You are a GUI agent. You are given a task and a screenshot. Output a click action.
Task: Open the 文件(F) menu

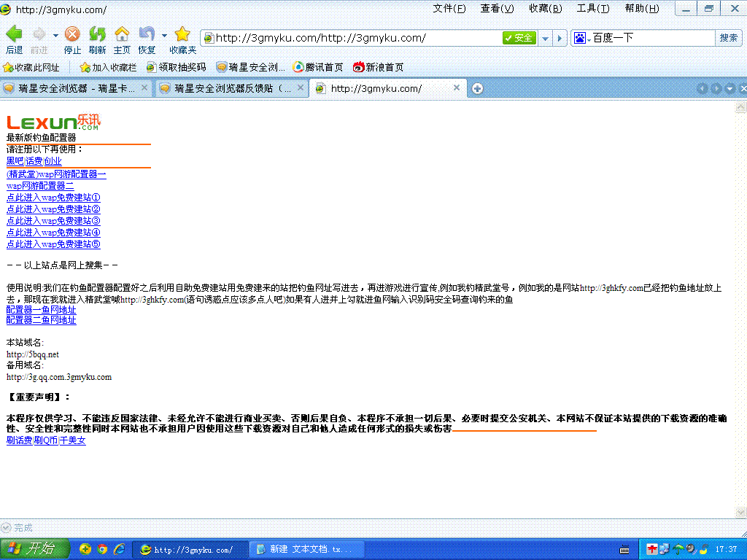tap(449, 9)
